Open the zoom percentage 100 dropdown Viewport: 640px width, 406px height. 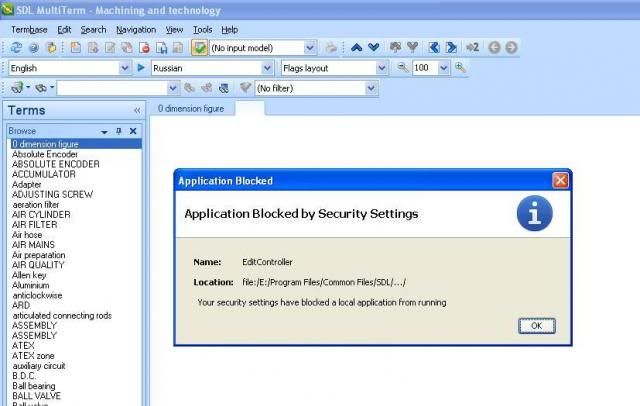pyautogui.click(x=443, y=68)
